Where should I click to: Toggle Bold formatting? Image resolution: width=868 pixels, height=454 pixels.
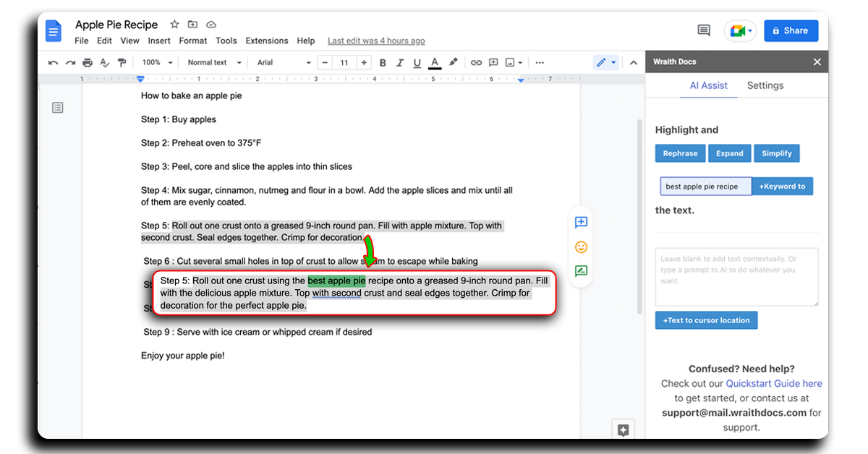point(383,63)
